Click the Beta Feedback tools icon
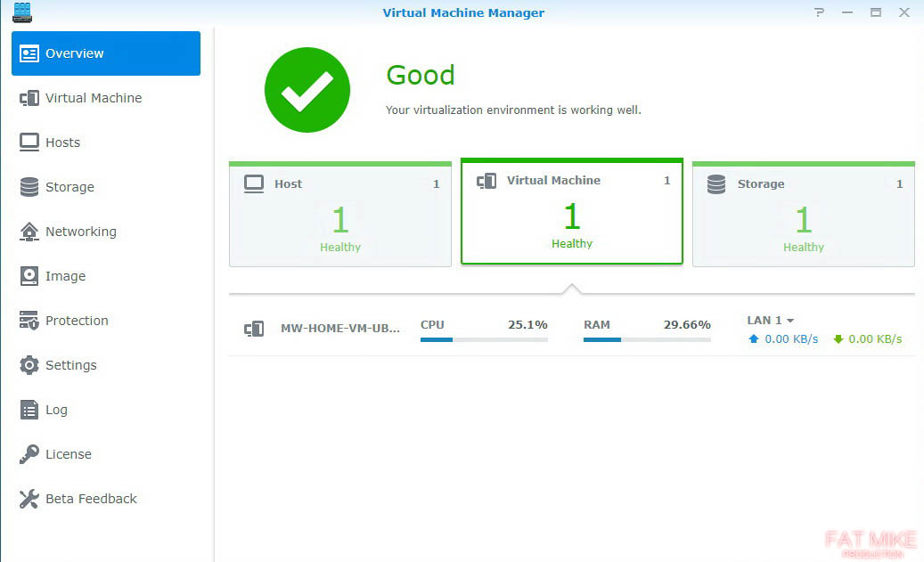This screenshot has height=562, width=924. point(29,499)
